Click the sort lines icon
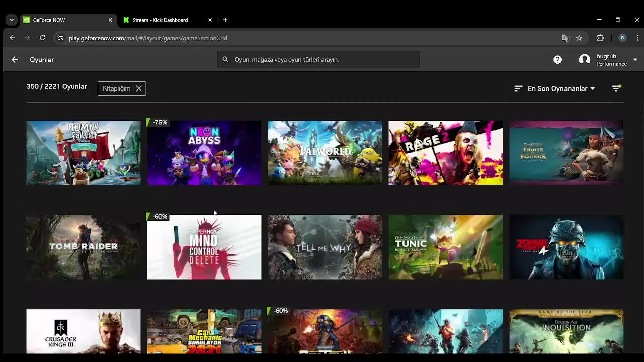Screen dimensions: 644x362 (518, 88)
